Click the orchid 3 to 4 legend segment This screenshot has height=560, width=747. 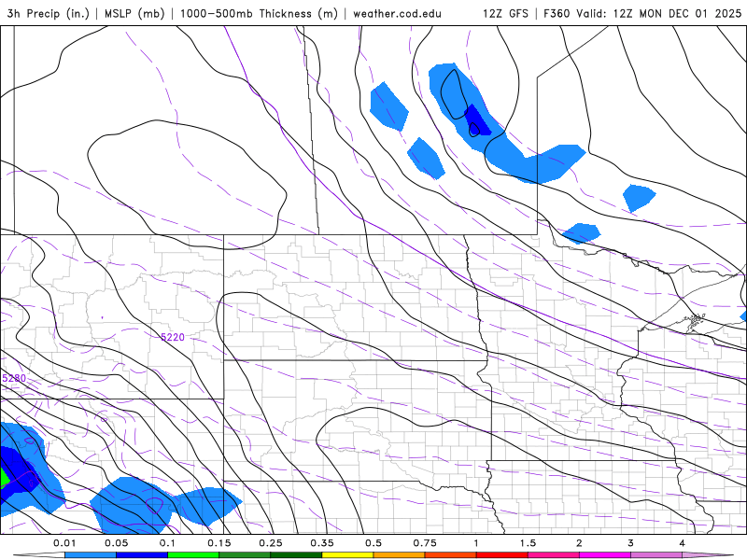(656, 555)
